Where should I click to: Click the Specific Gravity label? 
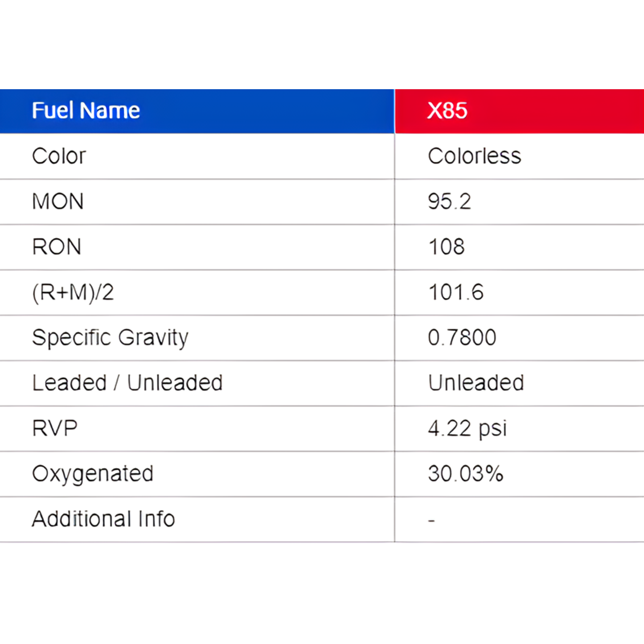(x=110, y=338)
